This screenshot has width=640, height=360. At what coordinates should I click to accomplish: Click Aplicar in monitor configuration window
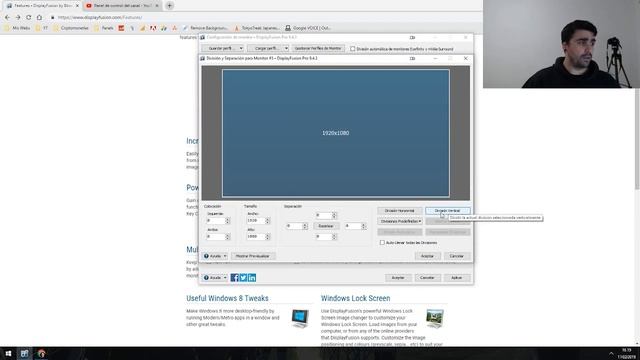pyautogui.click(x=457, y=278)
